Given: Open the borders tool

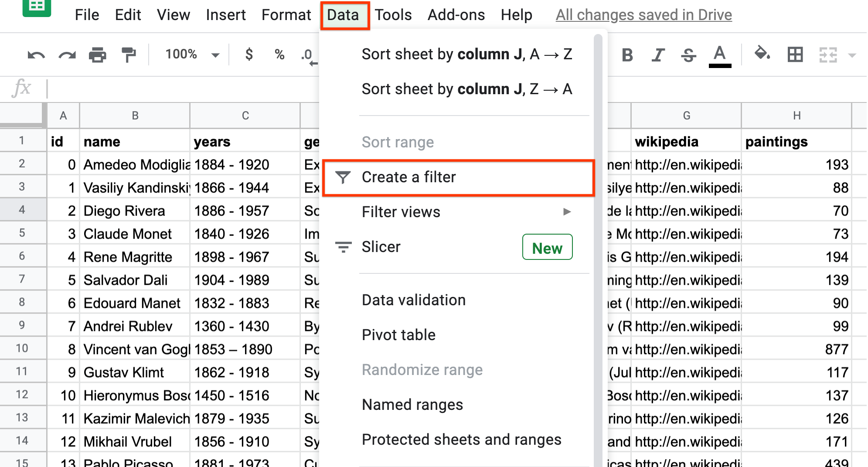Looking at the screenshot, I should 795,55.
